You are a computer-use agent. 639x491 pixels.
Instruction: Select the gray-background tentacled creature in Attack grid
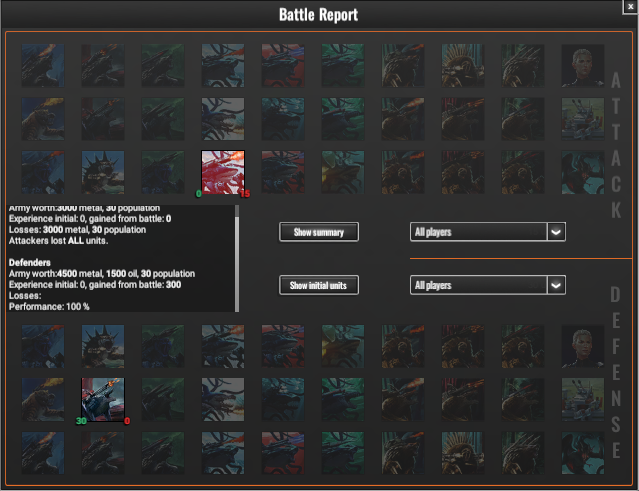[x=223, y=119]
